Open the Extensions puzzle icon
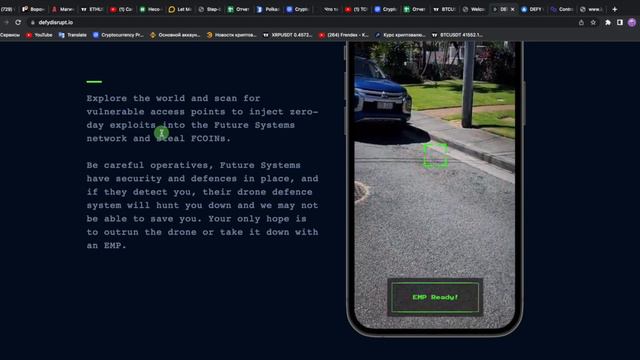 point(608,22)
